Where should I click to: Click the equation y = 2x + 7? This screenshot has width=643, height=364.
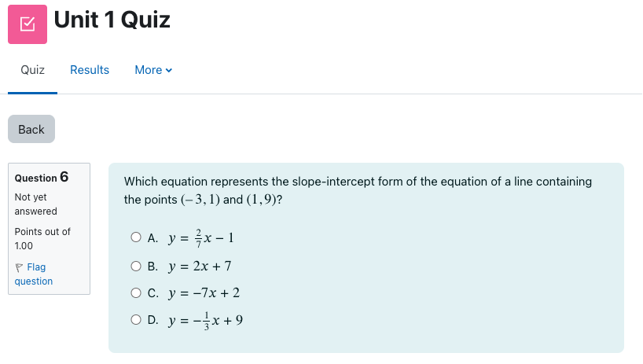200,266
